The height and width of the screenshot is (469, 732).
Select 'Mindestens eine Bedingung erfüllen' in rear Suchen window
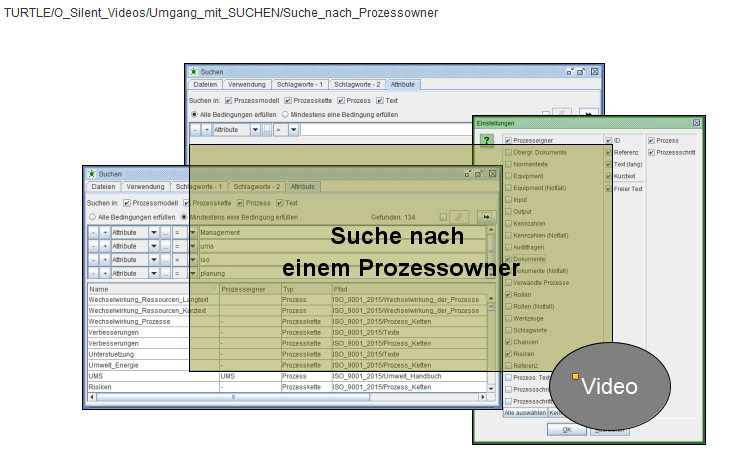[285, 114]
